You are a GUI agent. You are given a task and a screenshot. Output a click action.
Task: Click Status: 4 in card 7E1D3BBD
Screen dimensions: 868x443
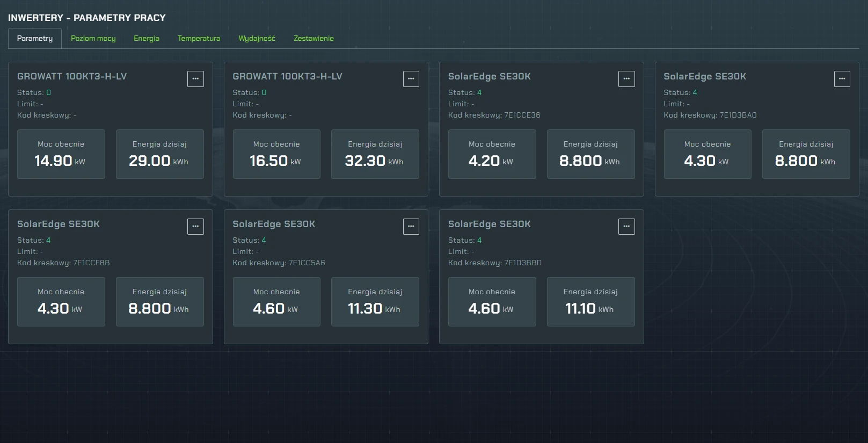pyautogui.click(x=465, y=240)
